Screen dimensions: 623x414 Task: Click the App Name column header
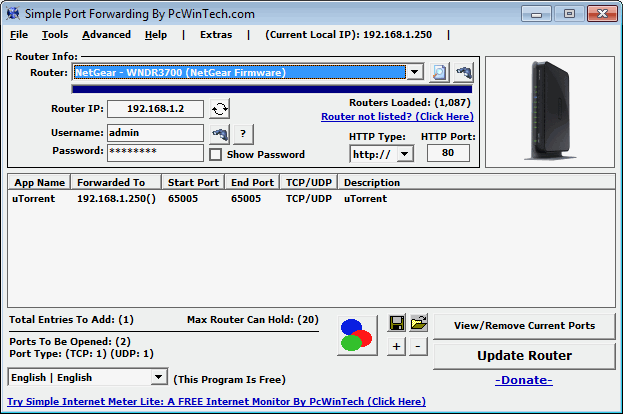click(x=39, y=182)
